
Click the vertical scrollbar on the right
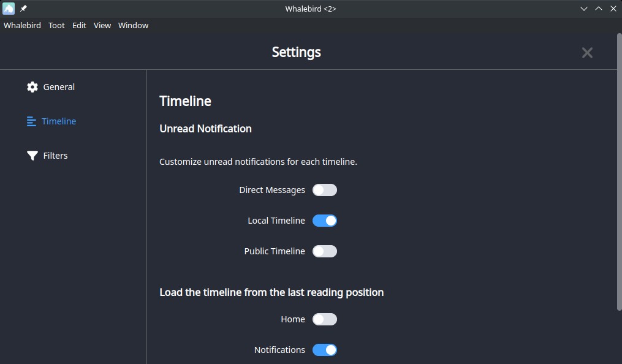pos(619,172)
